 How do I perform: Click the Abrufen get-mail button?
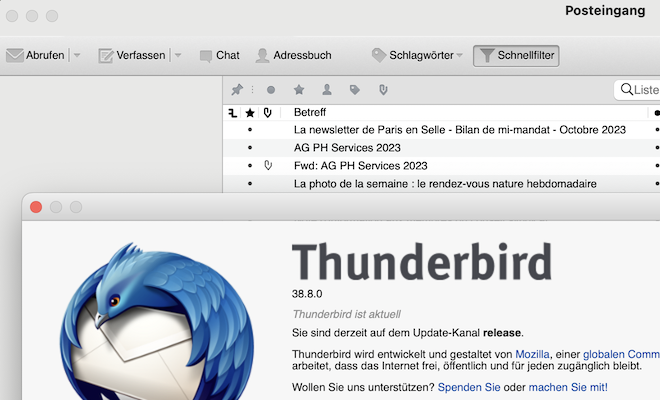(36, 56)
